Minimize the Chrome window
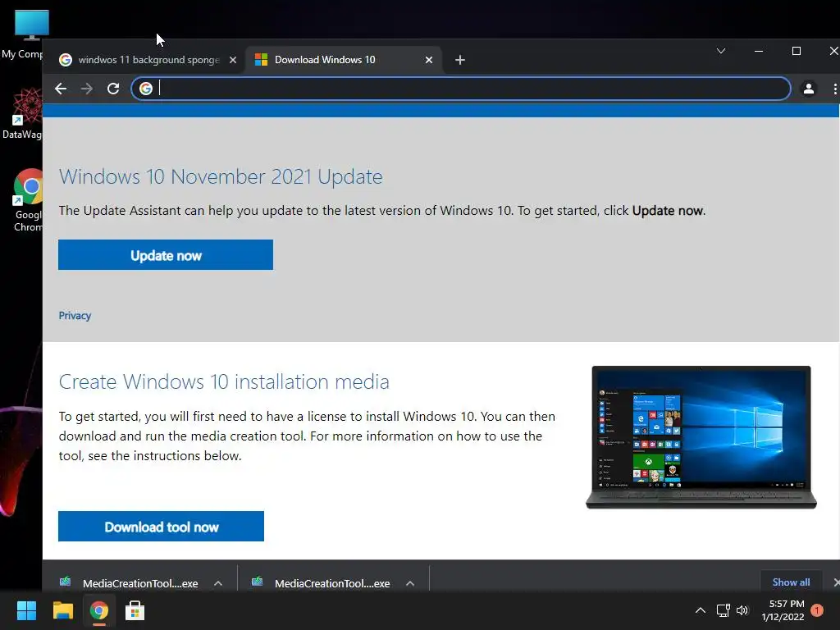The image size is (840, 630). (x=759, y=51)
